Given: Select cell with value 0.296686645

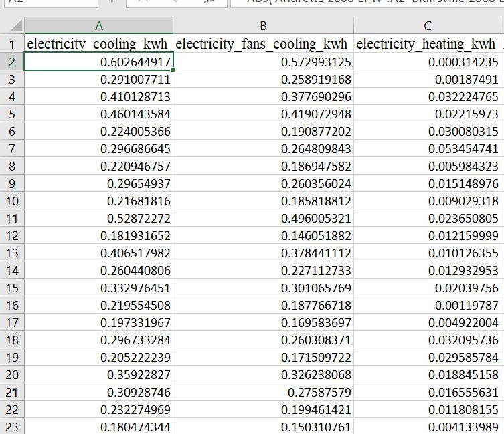Looking at the screenshot, I should coord(98,149).
